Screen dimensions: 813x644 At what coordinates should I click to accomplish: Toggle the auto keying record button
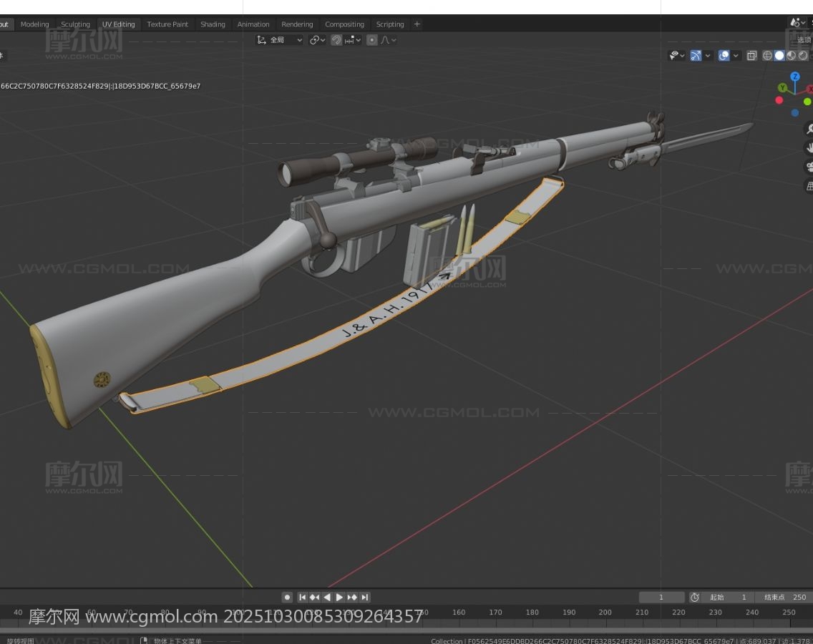point(287,597)
